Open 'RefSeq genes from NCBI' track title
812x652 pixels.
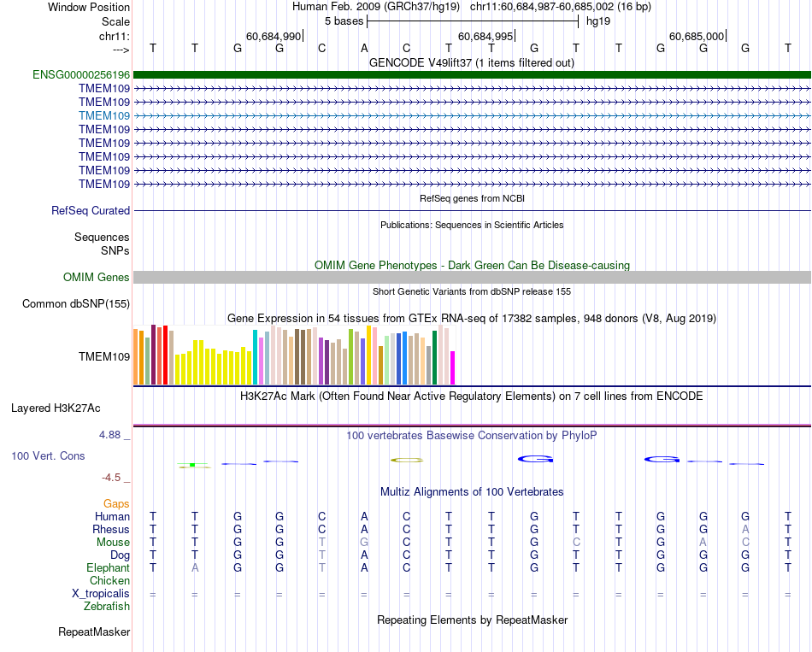click(472, 198)
